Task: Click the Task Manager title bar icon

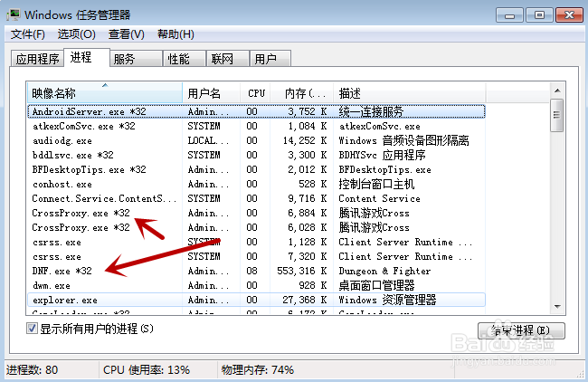Action: [x=14, y=15]
